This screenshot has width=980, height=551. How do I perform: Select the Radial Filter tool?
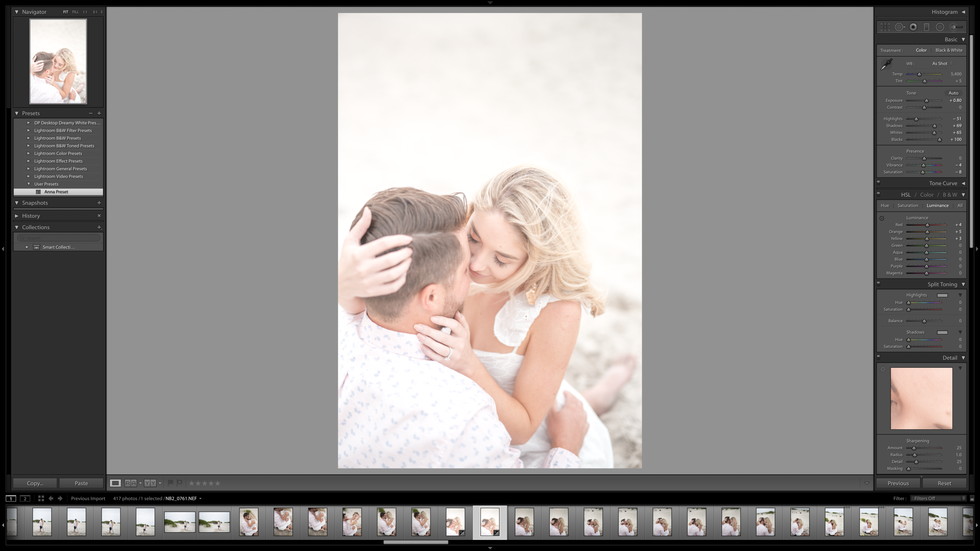point(940,27)
